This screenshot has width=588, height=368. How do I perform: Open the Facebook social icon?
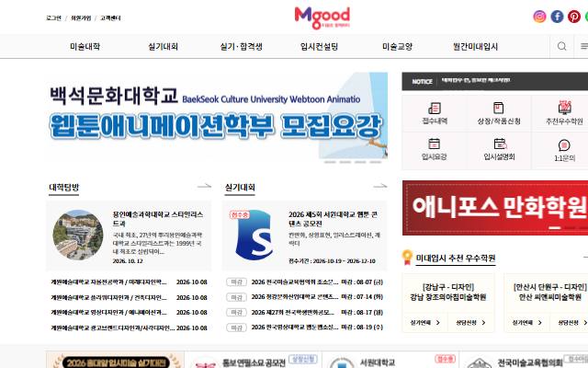(x=557, y=17)
